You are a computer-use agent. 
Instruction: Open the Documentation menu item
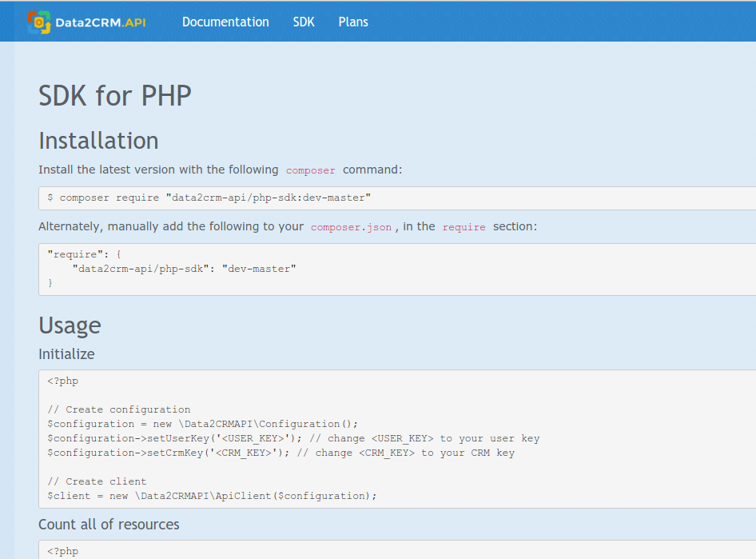[x=225, y=22]
